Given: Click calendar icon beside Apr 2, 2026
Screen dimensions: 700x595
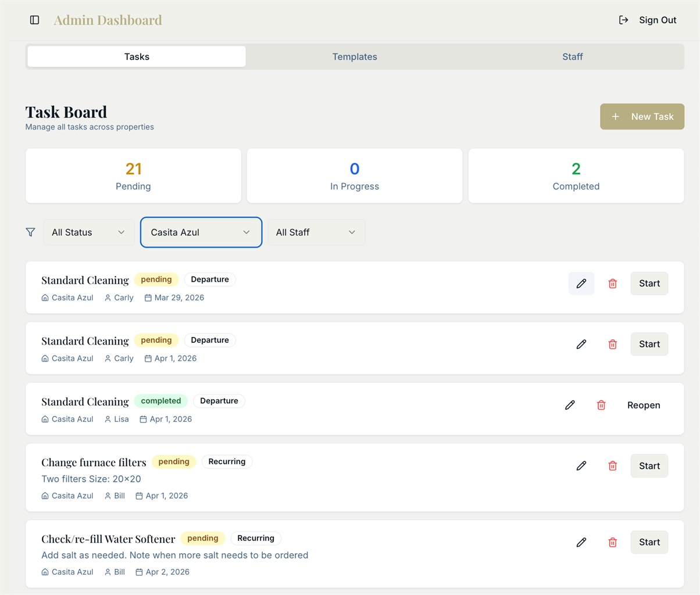Looking at the screenshot, I should click(139, 572).
